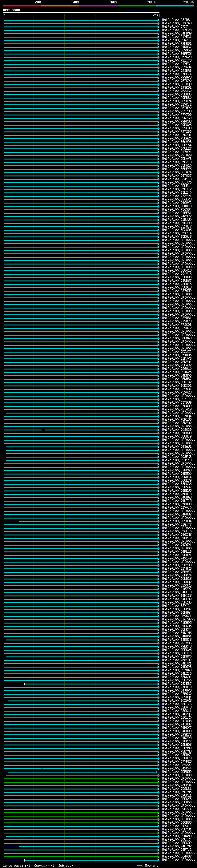The width and height of the screenshot is (197, 868).
Task: Select hit label UniRef100_Q581Q2
Action: (176, 660)
